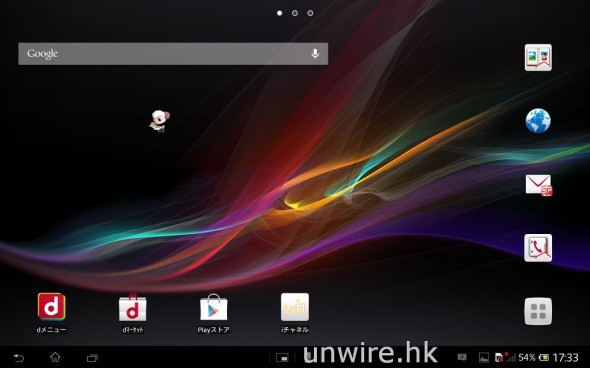Open the Playストア app
590x368 pixels.
(213, 313)
